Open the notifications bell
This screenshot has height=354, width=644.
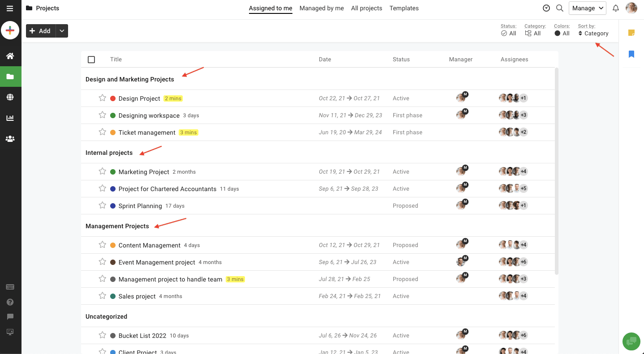coord(616,8)
